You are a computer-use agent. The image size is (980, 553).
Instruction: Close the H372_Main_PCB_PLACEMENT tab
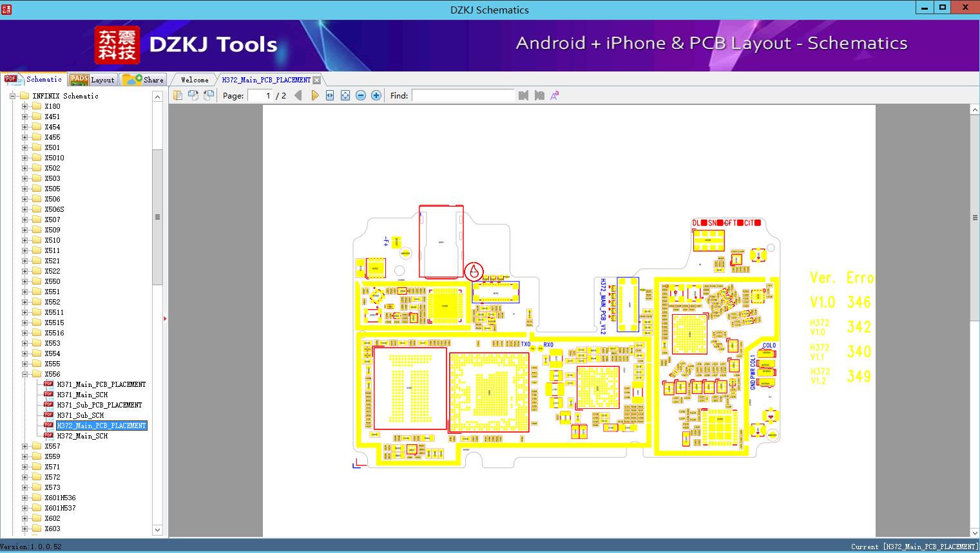(316, 80)
